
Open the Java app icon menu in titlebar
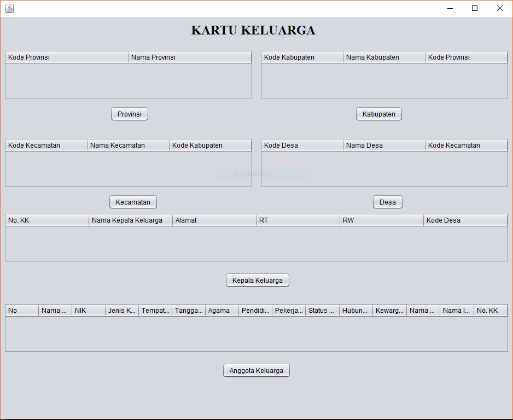pyautogui.click(x=9, y=8)
